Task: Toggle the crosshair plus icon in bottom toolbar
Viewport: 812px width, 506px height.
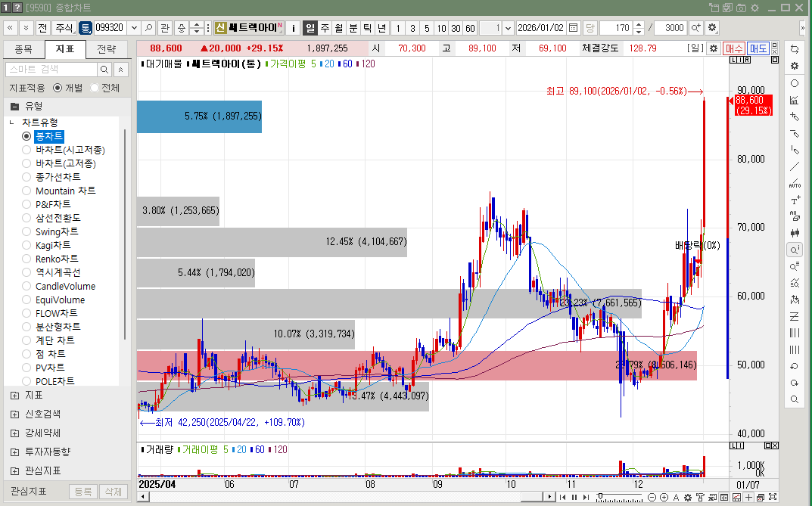Action: pyautogui.click(x=748, y=497)
